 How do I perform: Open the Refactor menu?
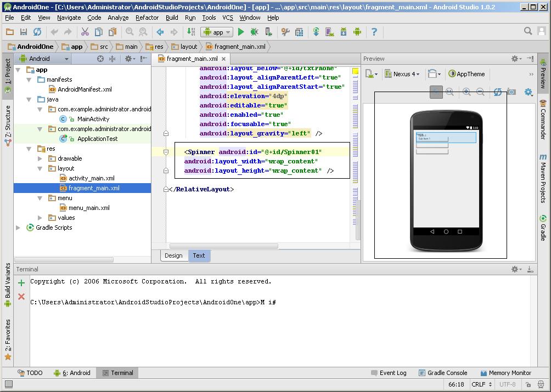[147, 18]
